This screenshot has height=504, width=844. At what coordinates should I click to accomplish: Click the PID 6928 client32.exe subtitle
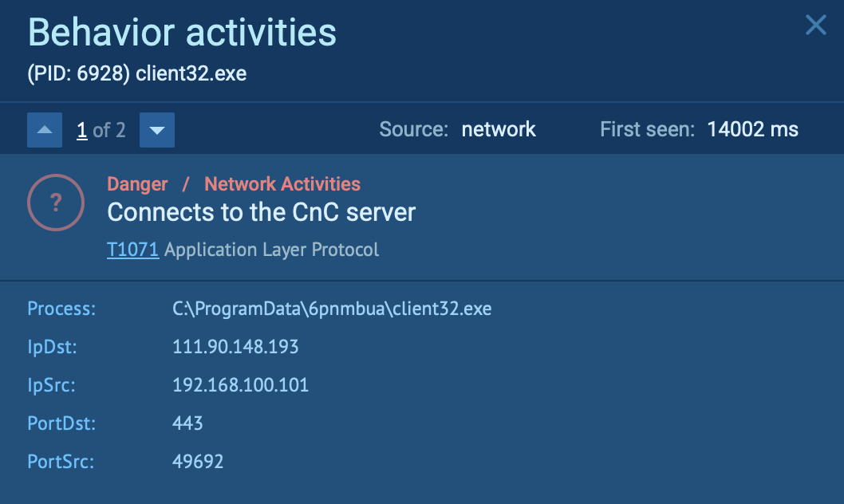coord(137,74)
